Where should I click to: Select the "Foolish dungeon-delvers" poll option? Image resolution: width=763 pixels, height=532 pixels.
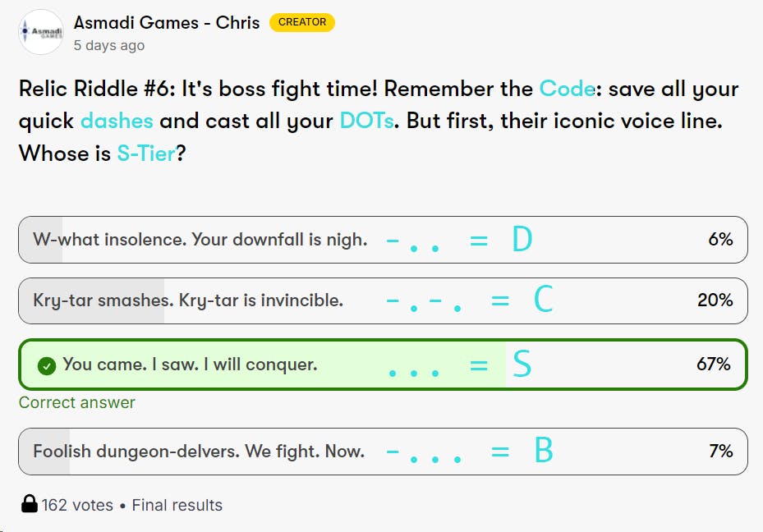tap(199, 451)
